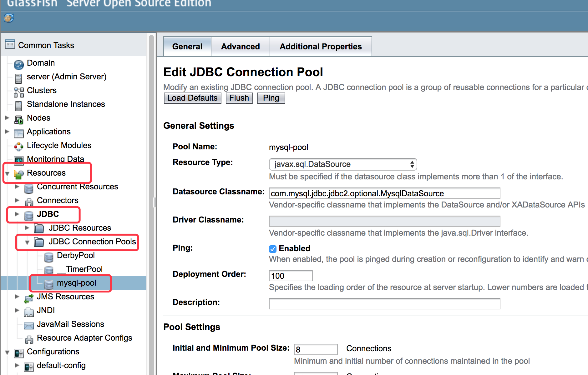Uncheck the Ping Enabled checkbox
Viewport: 588px width, 375px height.
click(273, 249)
